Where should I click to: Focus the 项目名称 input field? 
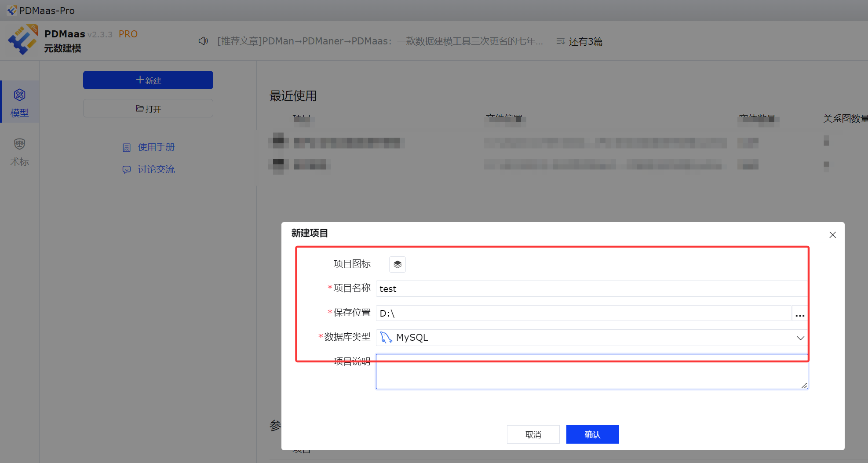pyautogui.click(x=592, y=289)
